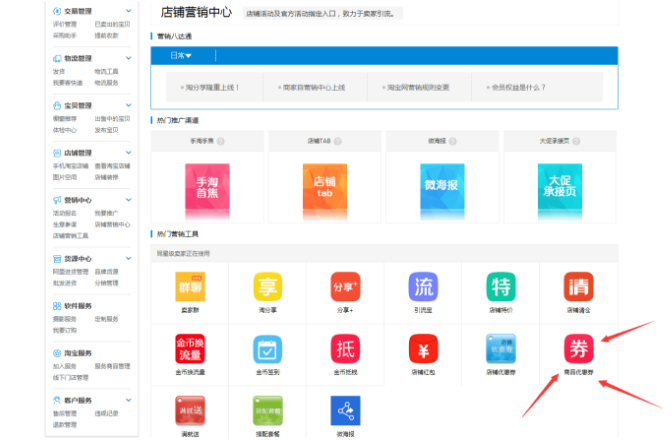Open the 金币换流量 tool icon

(x=190, y=349)
